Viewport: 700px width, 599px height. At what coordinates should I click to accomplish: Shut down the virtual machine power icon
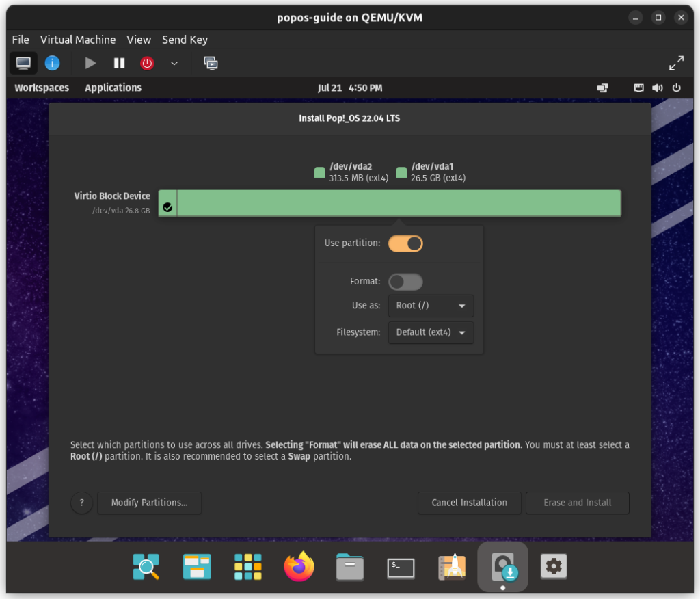pyautogui.click(x=147, y=63)
